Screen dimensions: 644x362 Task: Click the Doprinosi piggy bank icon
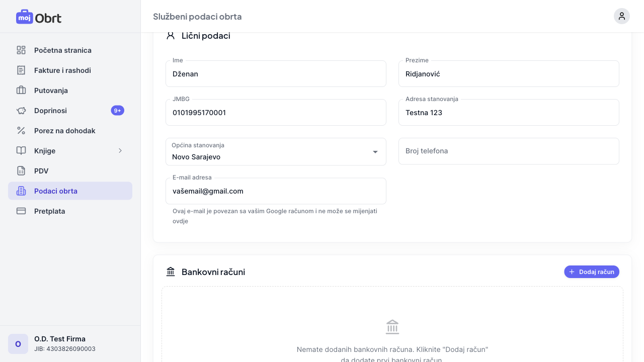[21, 111]
